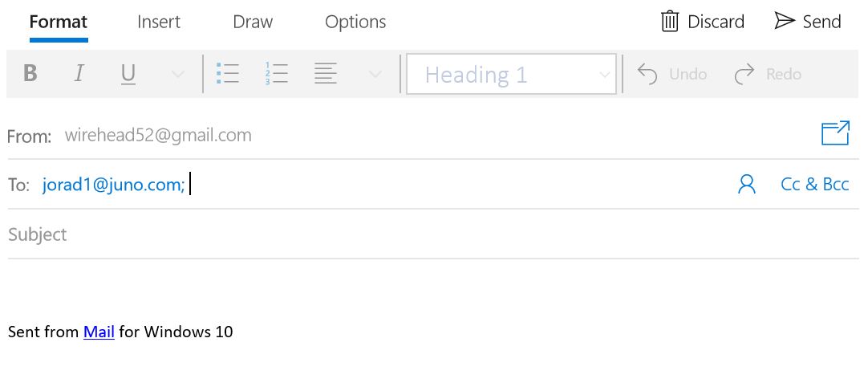The image size is (868, 383).
Task: Open the Draw tab
Action: tap(253, 22)
